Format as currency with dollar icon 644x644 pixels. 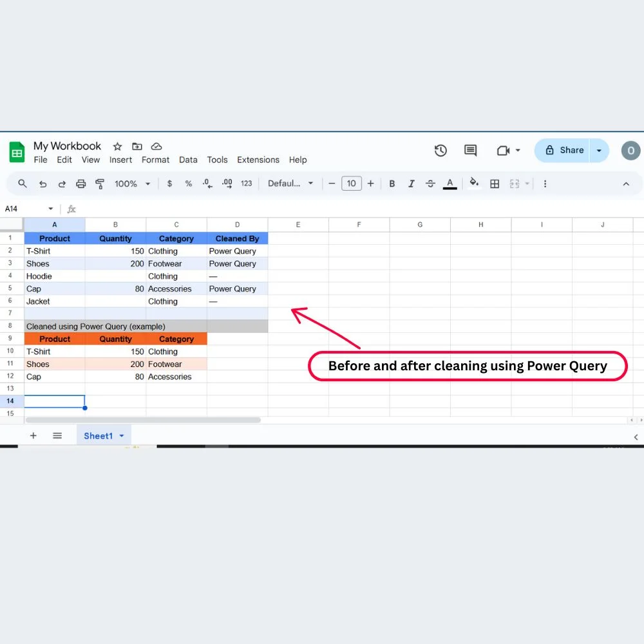point(169,184)
